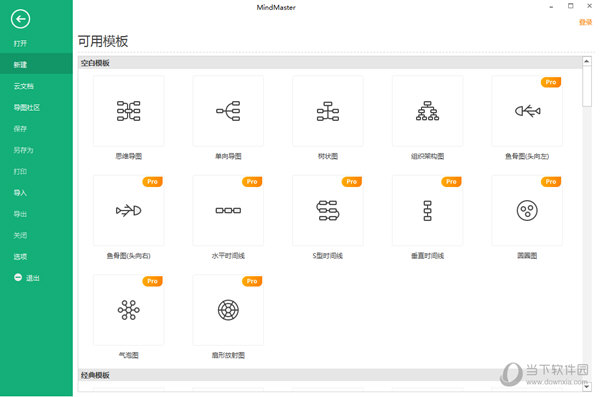The image size is (600, 397).
Task: Choose the 鱼骨图(头向左) fishbone icon
Action: pos(527,111)
